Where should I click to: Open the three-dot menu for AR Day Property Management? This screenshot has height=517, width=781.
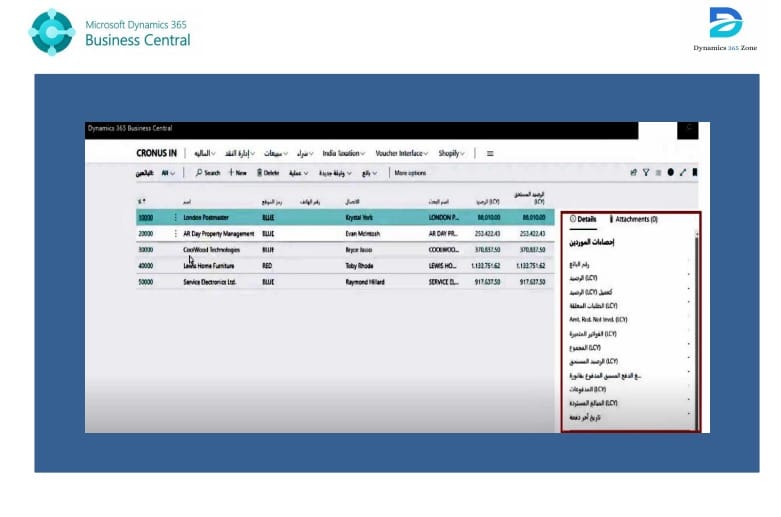175,234
